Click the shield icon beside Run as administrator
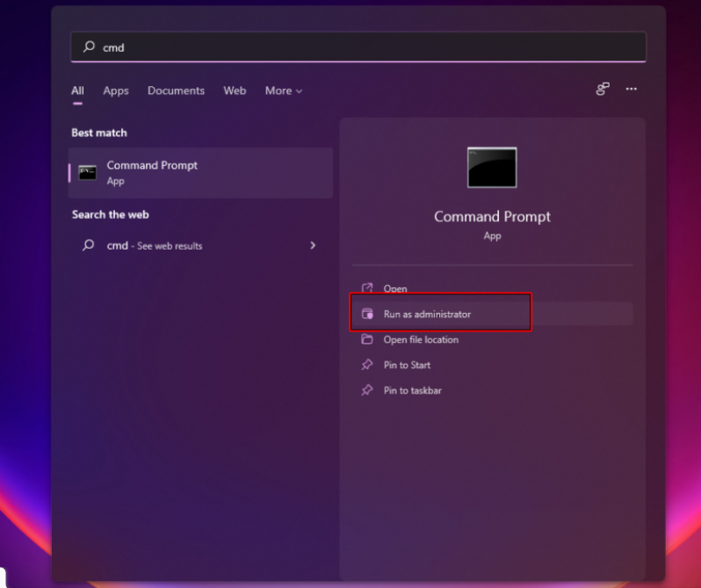Image resolution: width=701 pixels, height=588 pixels. (367, 314)
